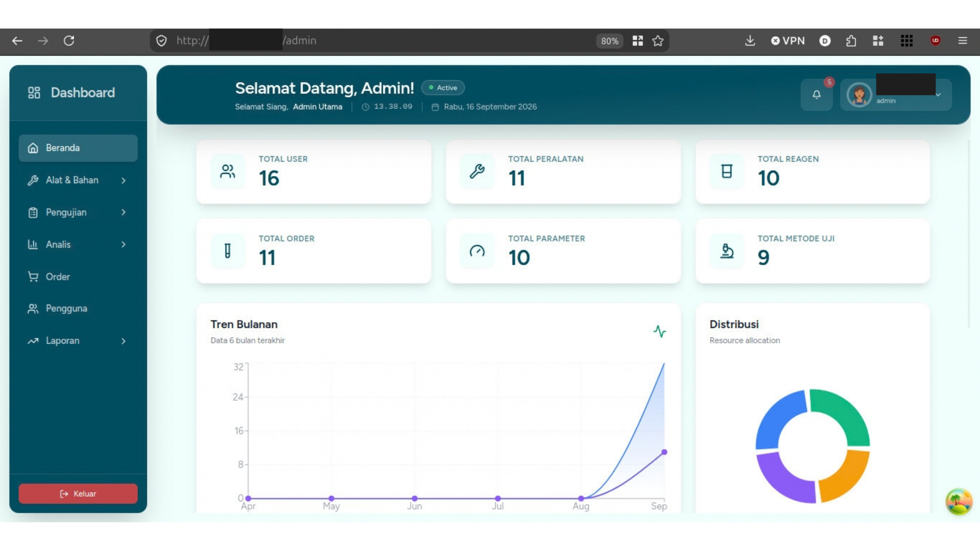Click the admin avatar picture

coord(859,95)
